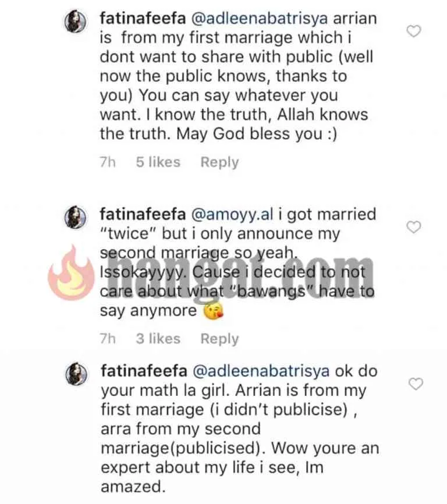This screenshot has height=504, width=447.
Task: Click the 7h timestamp beside "3 likes"
Action: [108, 339]
